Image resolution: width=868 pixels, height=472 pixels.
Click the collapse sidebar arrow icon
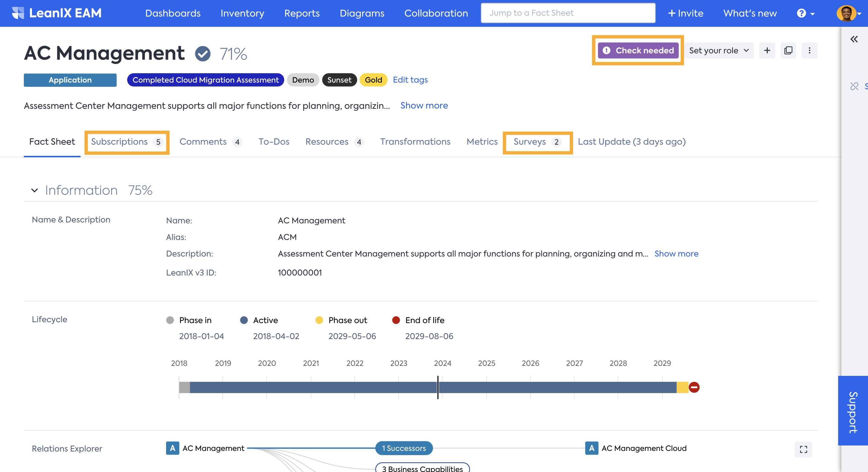(854, 39)
